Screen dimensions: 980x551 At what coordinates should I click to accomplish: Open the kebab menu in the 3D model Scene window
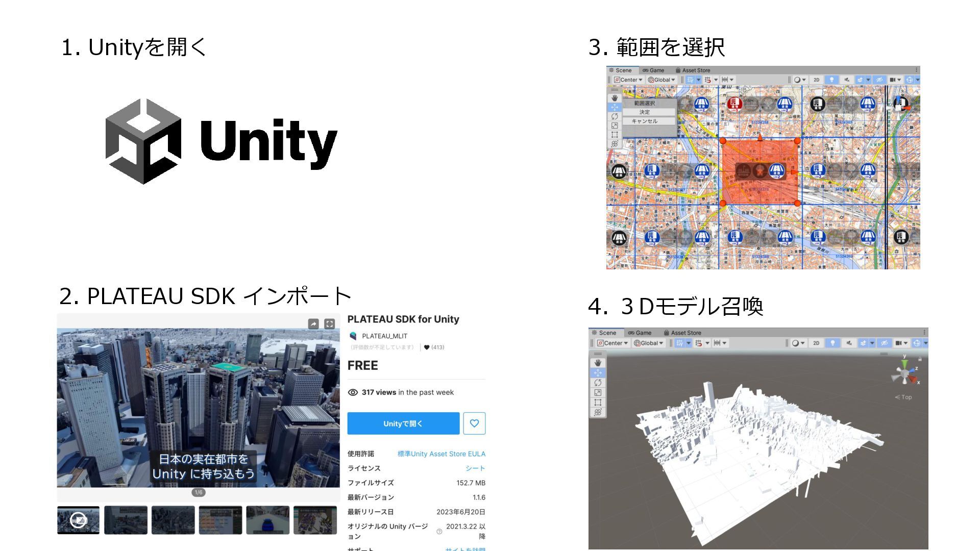click(x=925, y=332)
